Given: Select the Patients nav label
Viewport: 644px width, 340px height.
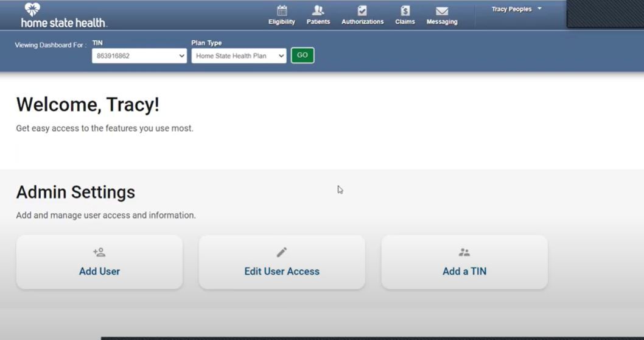Looking at the screenshot, I should click(x=318, y=22).
